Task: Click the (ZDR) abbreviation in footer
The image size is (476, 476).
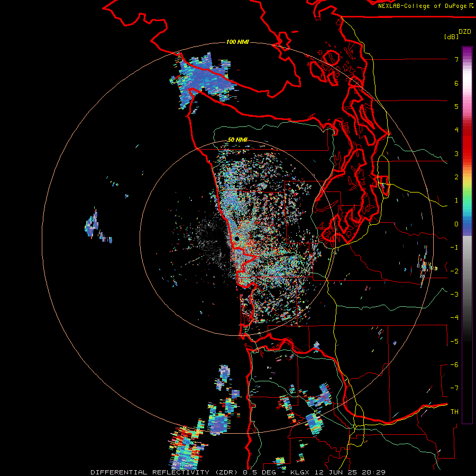Action: [x=227, y=472]
